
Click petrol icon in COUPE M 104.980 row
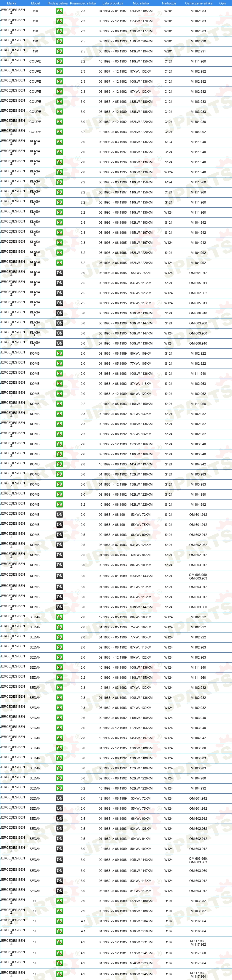coord(59,122)
